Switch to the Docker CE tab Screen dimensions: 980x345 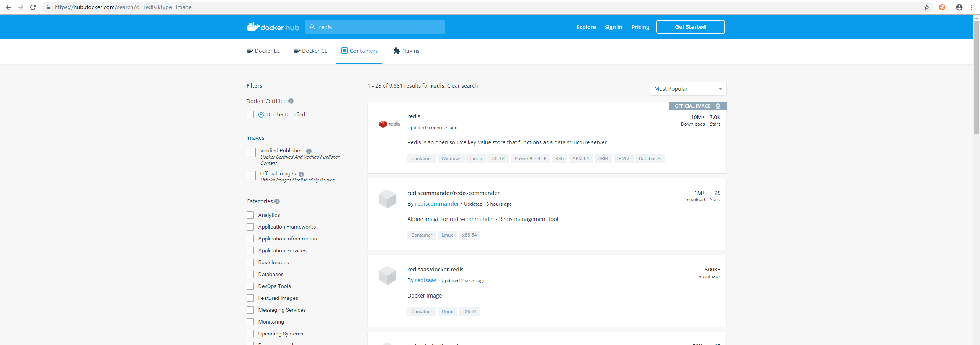pos(310,51)
